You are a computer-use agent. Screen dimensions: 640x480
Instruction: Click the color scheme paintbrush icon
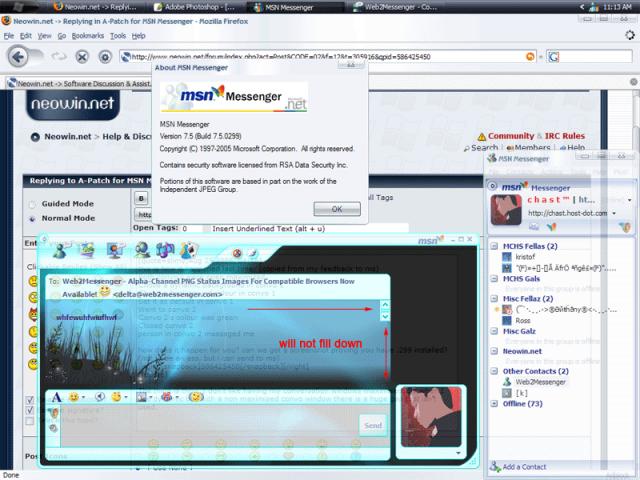253,253
